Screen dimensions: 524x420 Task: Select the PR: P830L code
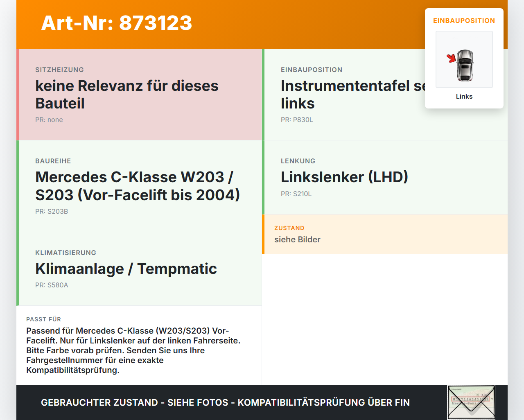click(297, 120)
